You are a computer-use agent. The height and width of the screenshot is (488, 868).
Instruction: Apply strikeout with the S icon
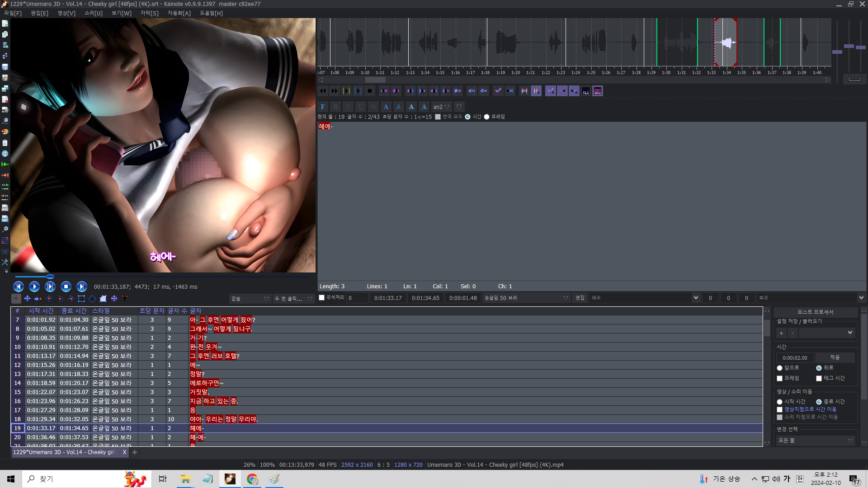(373, 107)
